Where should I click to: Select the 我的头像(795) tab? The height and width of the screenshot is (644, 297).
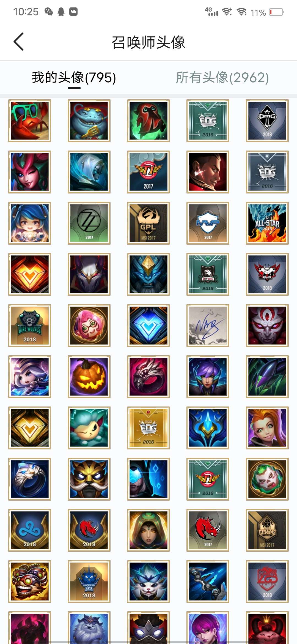[74, 77]
